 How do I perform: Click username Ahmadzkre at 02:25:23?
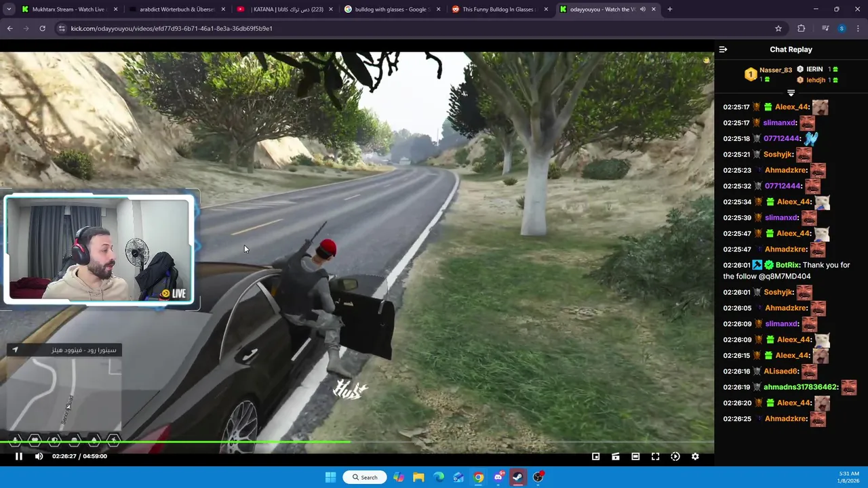pyautogui.click(x=786, y=170)
